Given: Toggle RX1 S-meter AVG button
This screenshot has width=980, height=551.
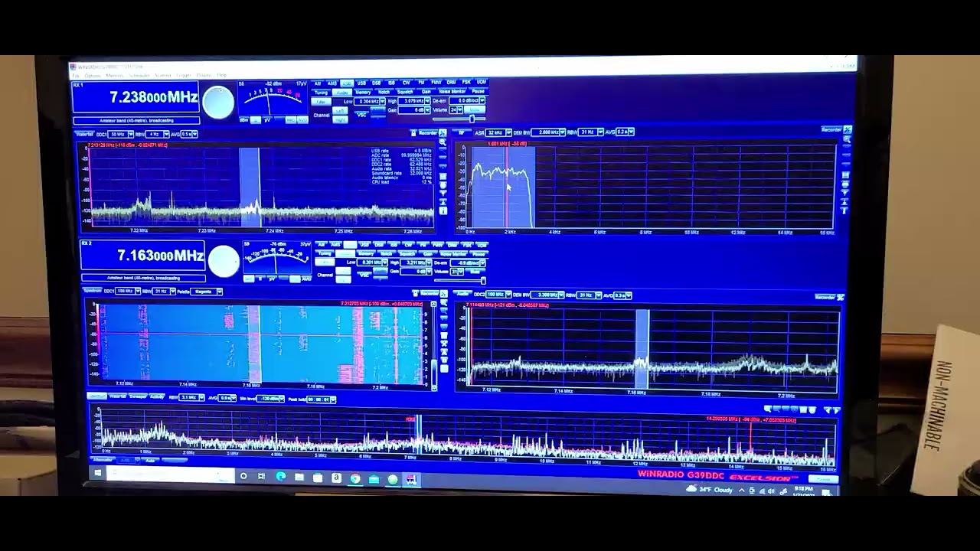Looking at the screenshot, I should click(x=302, y=120).
